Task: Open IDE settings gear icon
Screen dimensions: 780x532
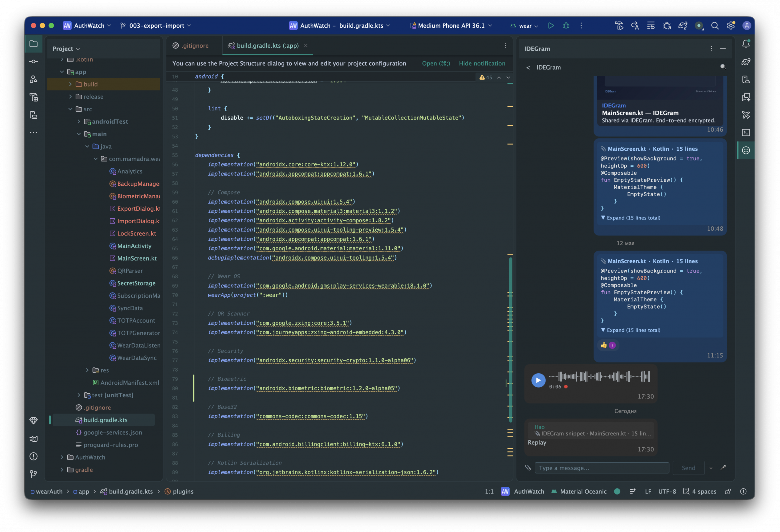Action: click(731, 26)
